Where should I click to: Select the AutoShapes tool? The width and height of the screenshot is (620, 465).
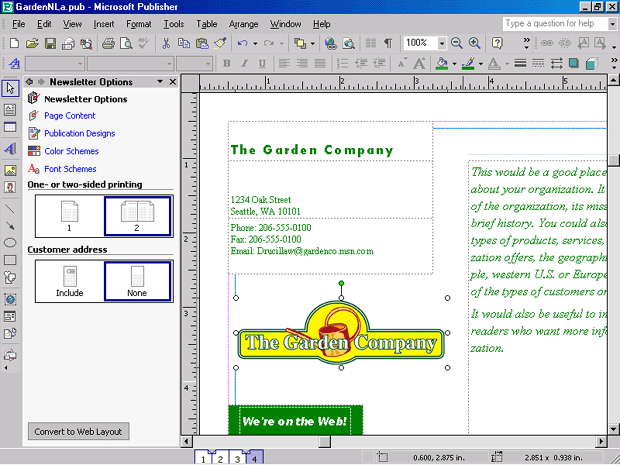pos(10,278)
